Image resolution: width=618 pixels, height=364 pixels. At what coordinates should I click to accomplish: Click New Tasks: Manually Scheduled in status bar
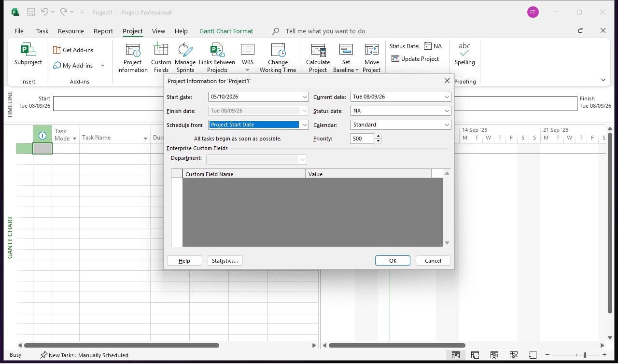pyautogui.click(x=84, y=355)
